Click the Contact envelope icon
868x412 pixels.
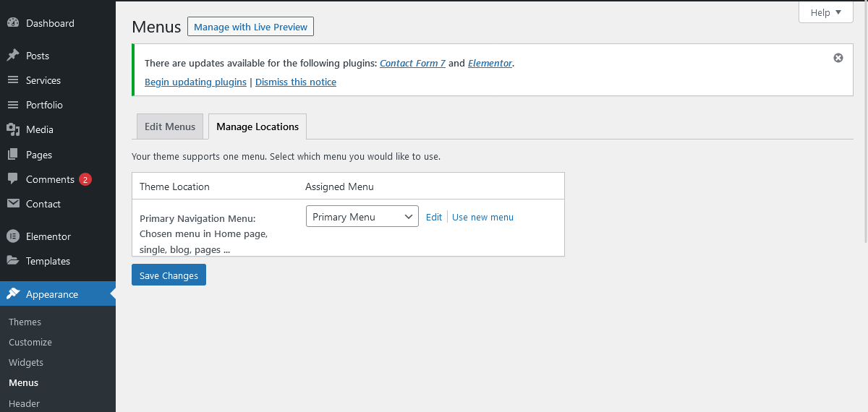[13, 204]
